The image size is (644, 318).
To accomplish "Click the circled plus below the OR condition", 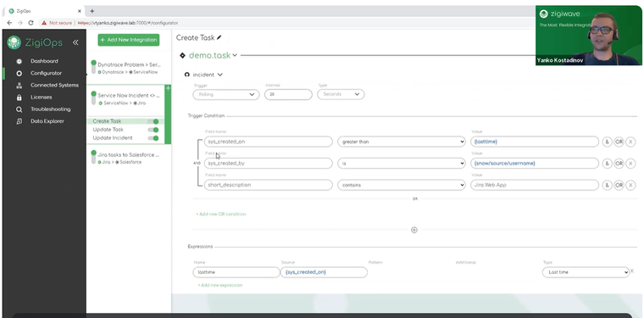I will click(x=414, y=230).
